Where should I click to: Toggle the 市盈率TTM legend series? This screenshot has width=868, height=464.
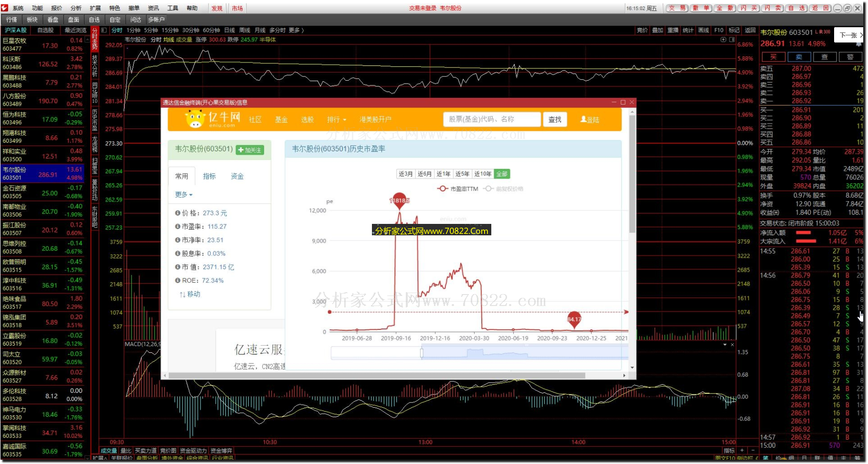click(457, 189)
